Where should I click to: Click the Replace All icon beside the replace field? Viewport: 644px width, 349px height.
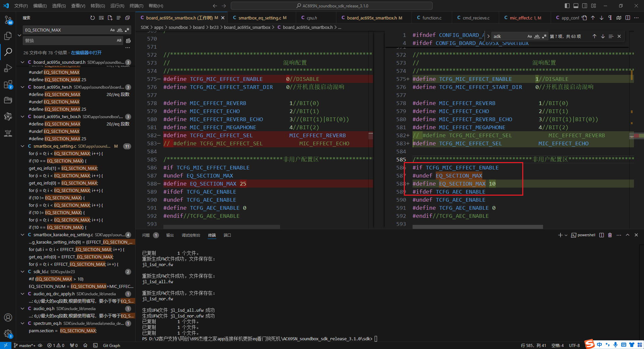[x=128, y=41]
